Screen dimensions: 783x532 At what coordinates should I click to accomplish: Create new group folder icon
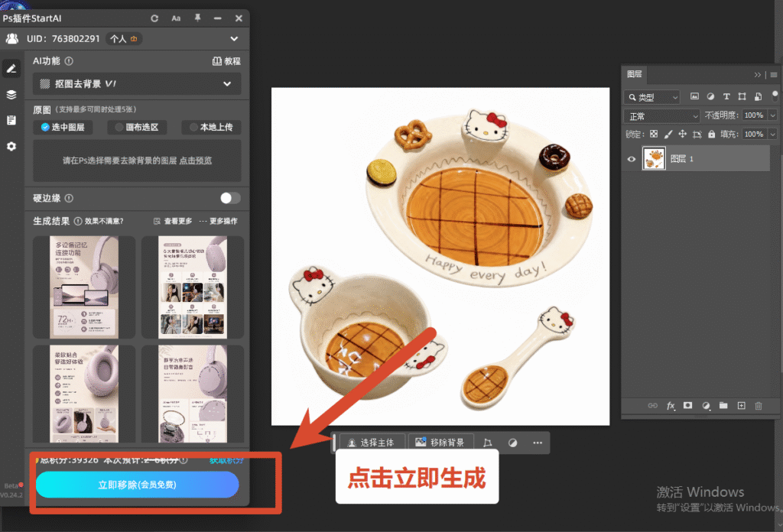(x=723, y=405)
